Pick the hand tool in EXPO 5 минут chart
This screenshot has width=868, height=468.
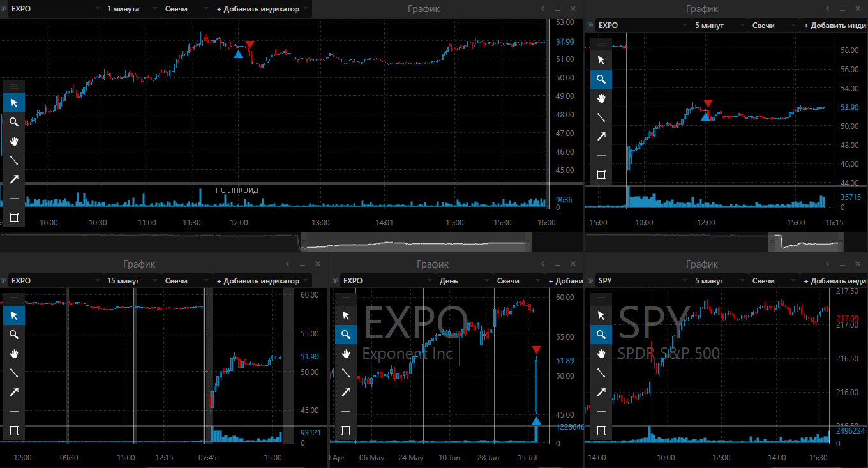[601, 98]
